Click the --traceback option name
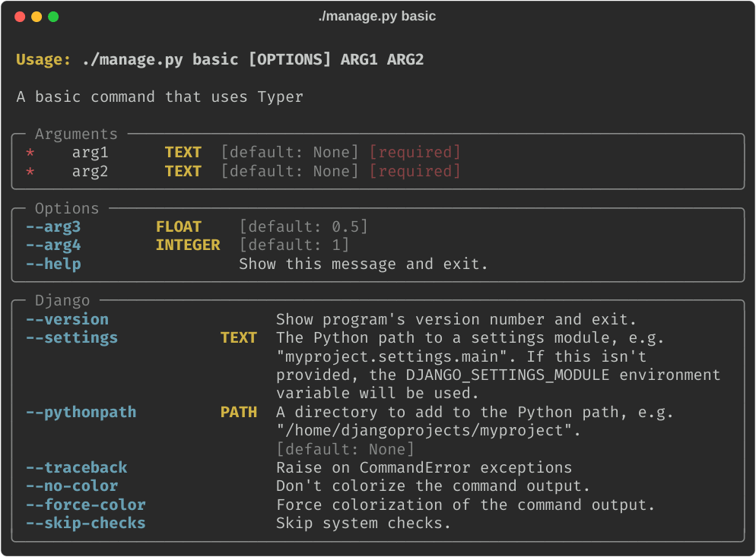 click(76, 468)
